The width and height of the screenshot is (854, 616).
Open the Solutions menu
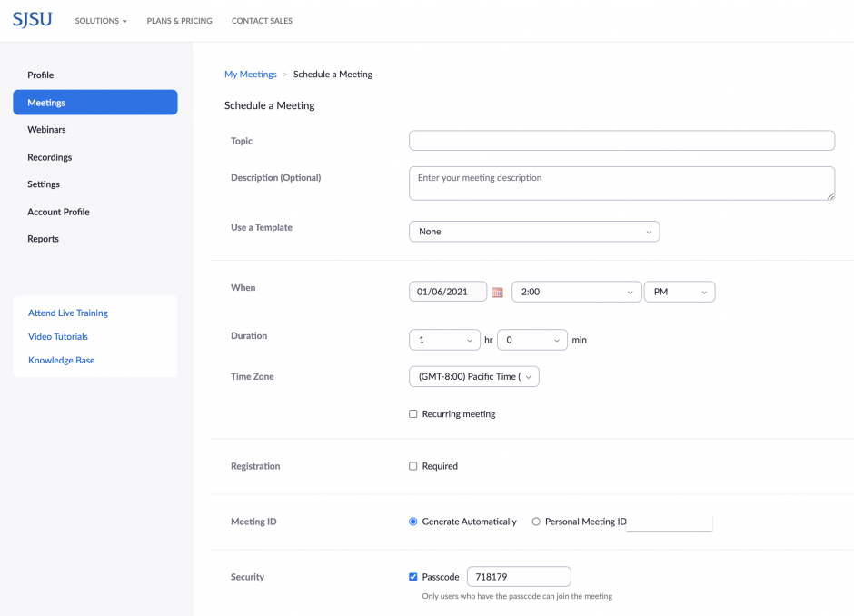tap(101, 21)
